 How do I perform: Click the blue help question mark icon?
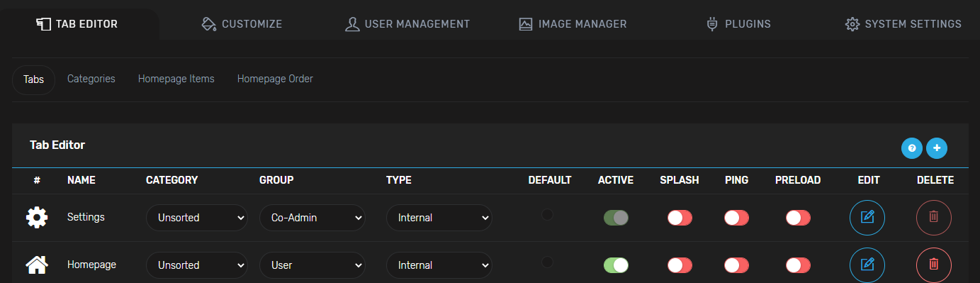tap(912, 148)
